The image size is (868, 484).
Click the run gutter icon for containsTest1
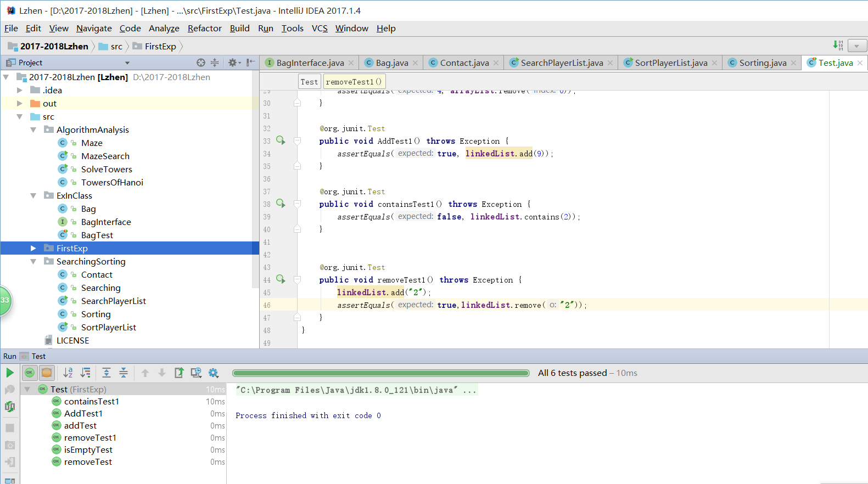pos(281,204)
